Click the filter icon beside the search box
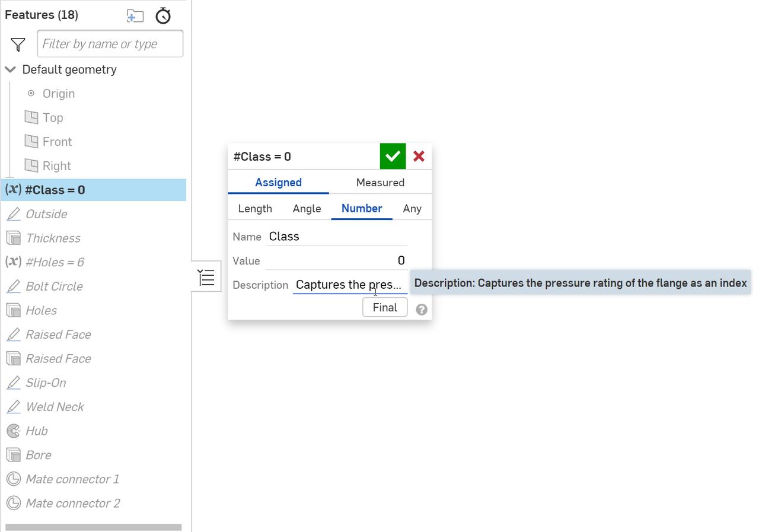 (17, 44)
